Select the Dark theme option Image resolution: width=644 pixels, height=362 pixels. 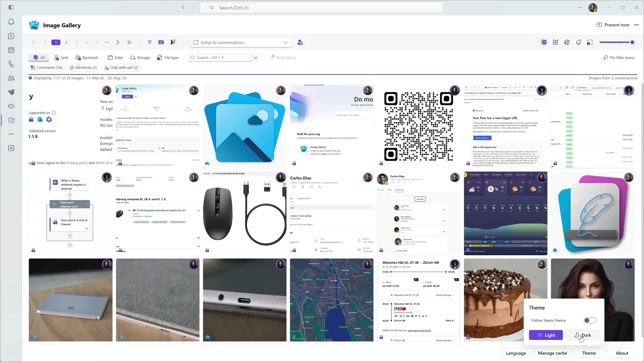[x=582, y=335]
